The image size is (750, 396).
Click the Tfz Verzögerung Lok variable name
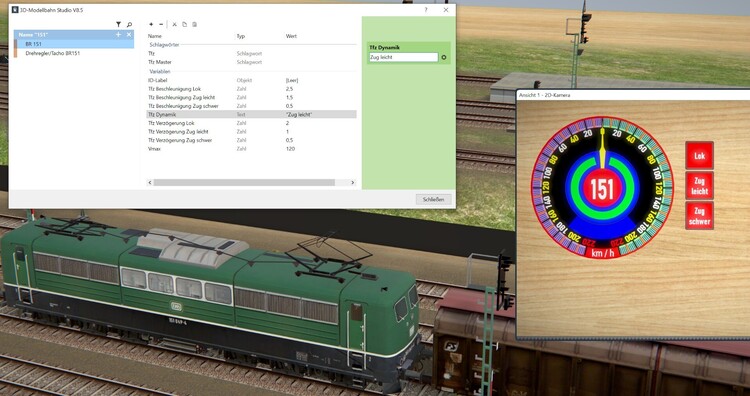[x=171, y=123]
